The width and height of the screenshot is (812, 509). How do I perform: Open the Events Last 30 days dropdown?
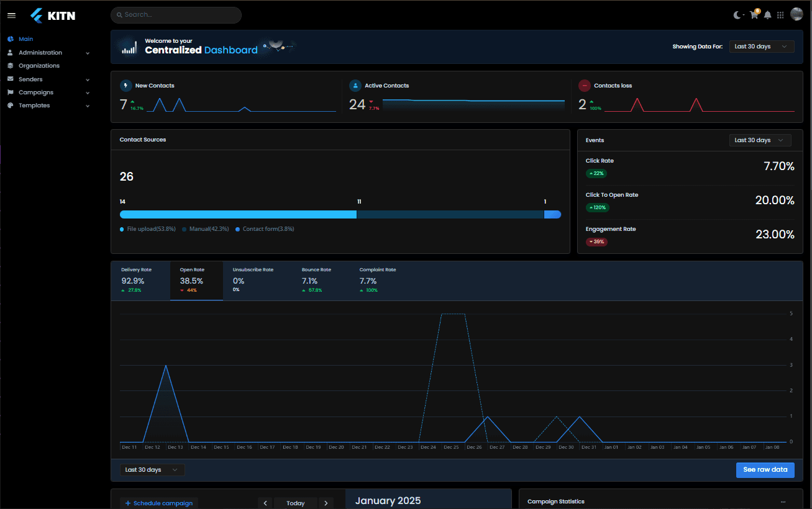(x=760, y=140)
